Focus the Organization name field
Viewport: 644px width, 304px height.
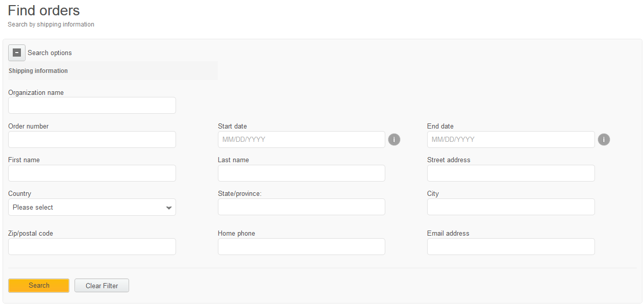[x=92, y=105]
